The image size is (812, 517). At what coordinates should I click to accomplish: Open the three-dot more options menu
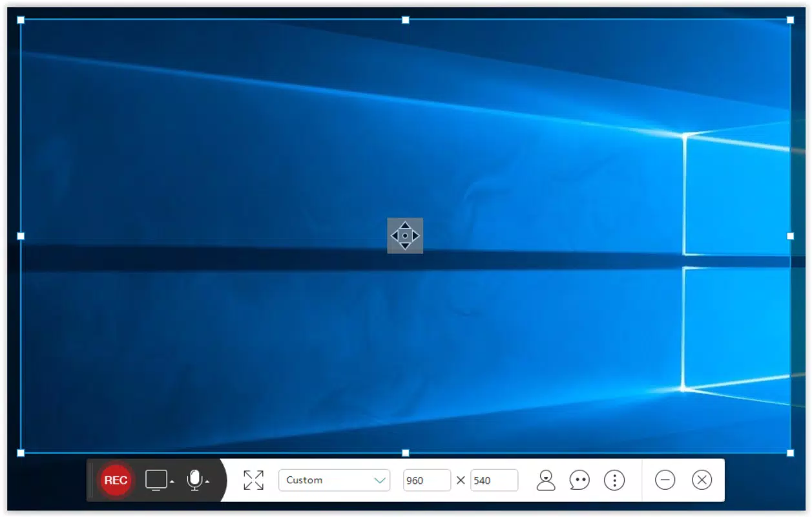click(x=614, y=480)
